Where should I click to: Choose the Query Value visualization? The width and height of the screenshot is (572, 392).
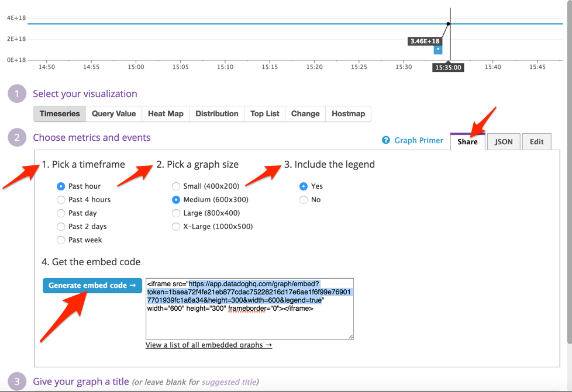(x=113, y=114)
